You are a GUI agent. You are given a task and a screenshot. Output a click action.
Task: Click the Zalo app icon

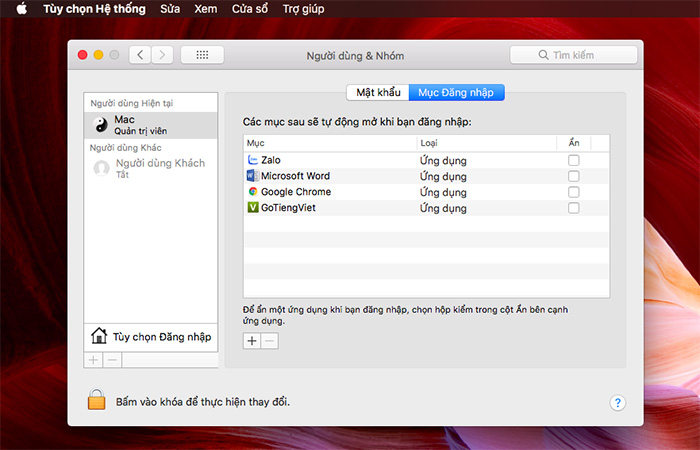point(253,160)
